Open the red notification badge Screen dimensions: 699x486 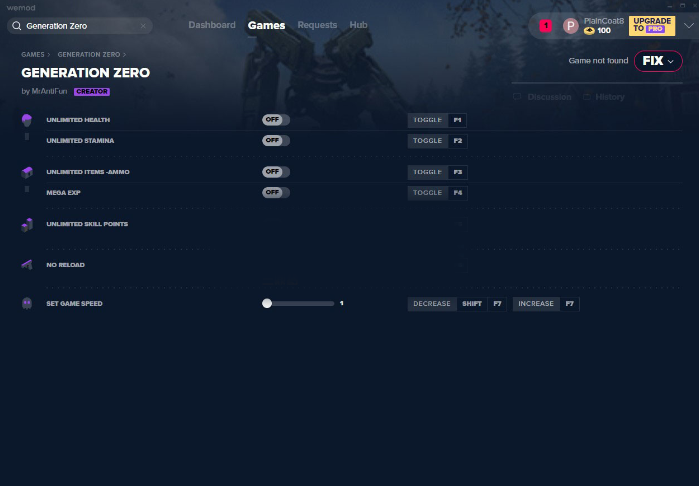point(546,26)
